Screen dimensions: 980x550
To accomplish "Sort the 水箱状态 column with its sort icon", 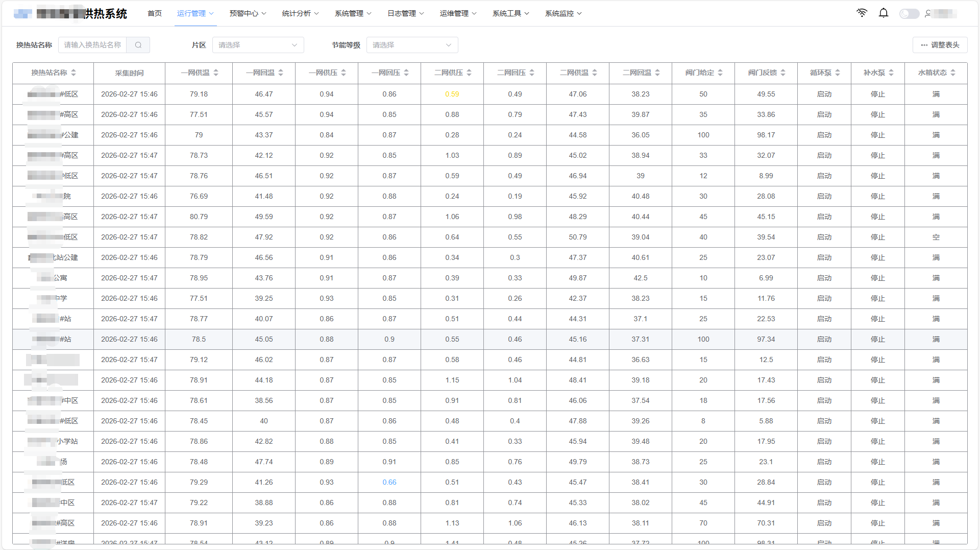I will [x=952, y=73].
